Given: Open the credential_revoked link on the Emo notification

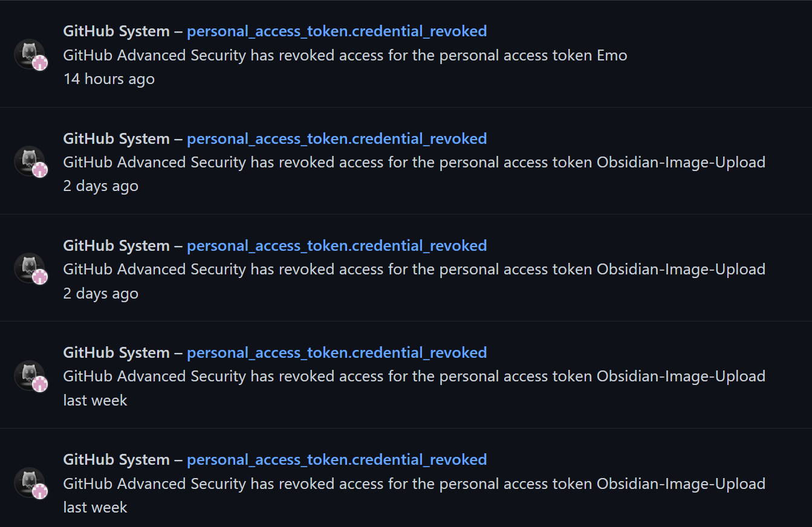Looking at the screenshot, I should click(337, 31).
